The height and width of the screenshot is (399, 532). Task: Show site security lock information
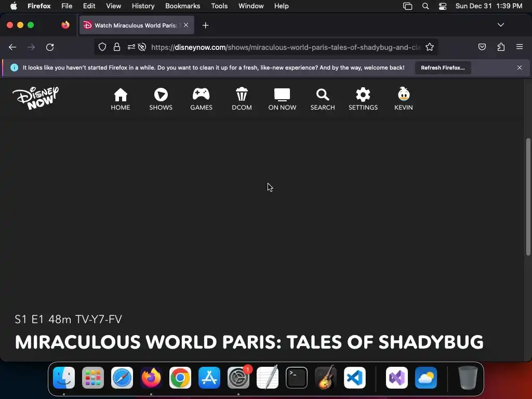click(x=117, y=47)
